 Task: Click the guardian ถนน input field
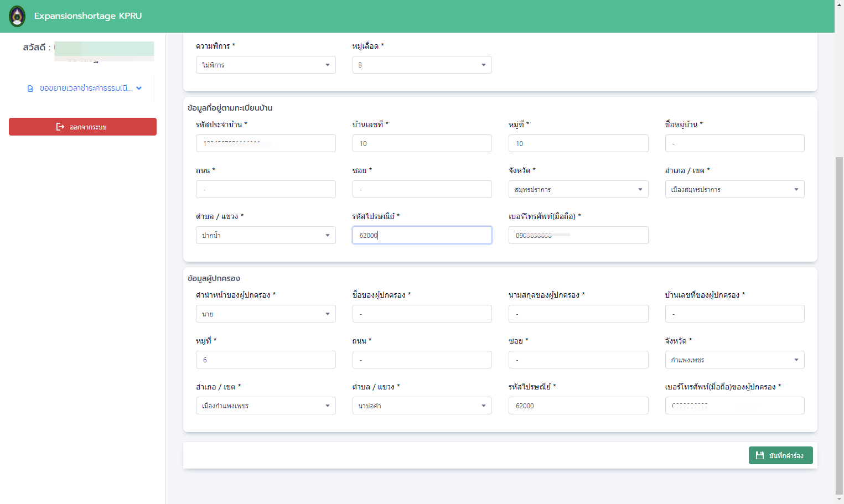click(422, 360)
